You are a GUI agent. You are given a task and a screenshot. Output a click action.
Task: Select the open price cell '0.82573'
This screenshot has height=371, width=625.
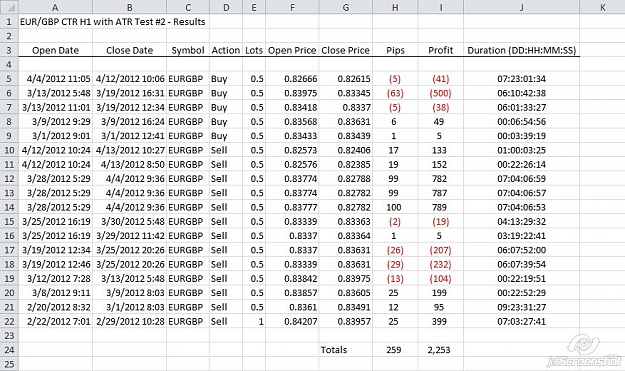[x=292, y=150]
